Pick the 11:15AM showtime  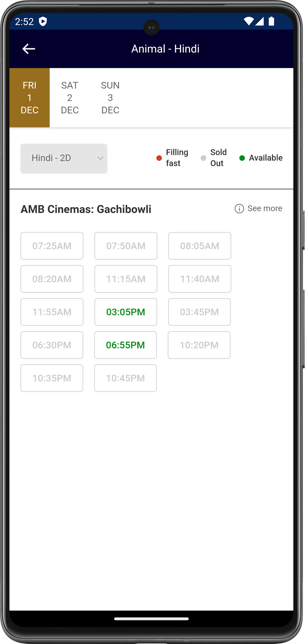(126, 279)
